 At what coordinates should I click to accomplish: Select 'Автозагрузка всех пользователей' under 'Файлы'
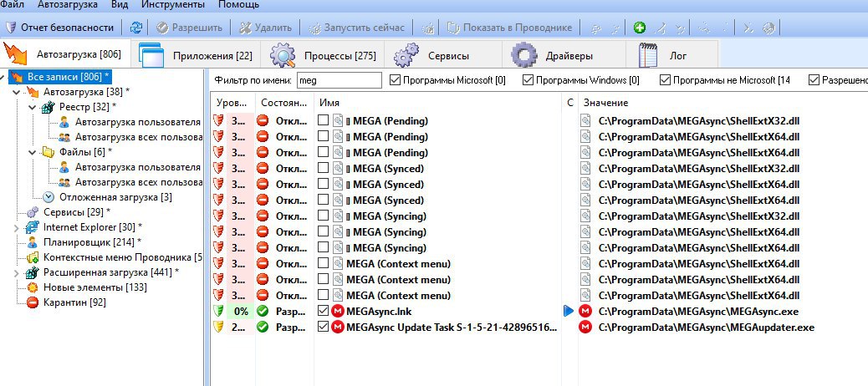[x=138, y=182]
